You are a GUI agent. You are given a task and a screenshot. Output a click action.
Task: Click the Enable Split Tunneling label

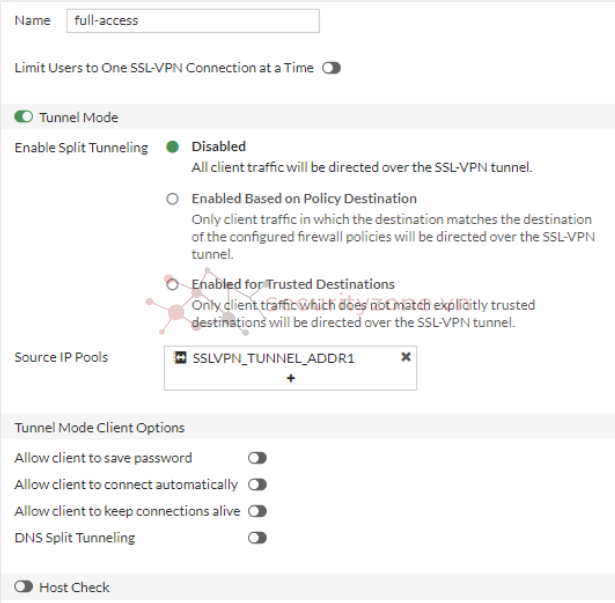[x=81, y=148]
